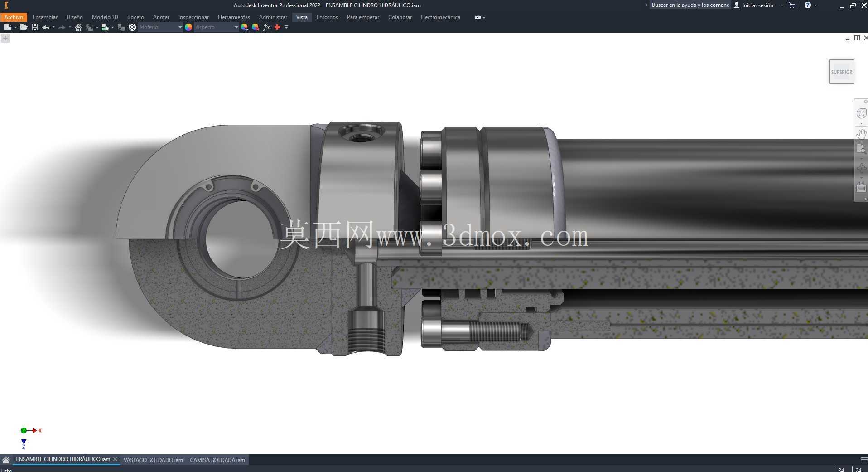Select the Pan hand tool

click(x=861, y=134)
